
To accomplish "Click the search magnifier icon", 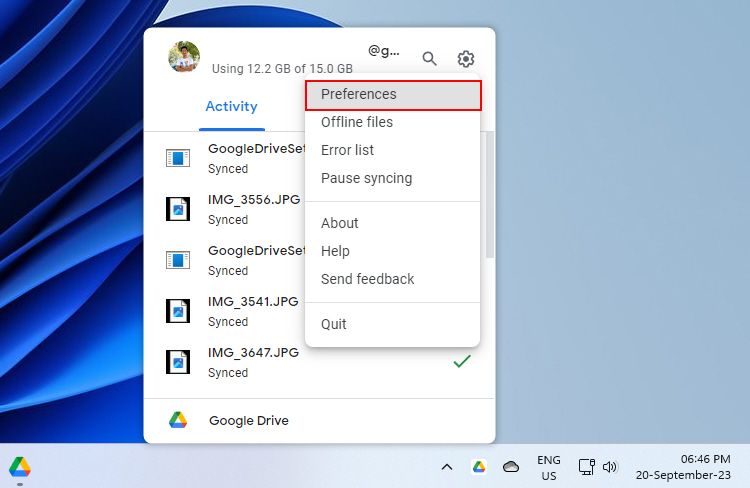I will [x=429, y=59].
